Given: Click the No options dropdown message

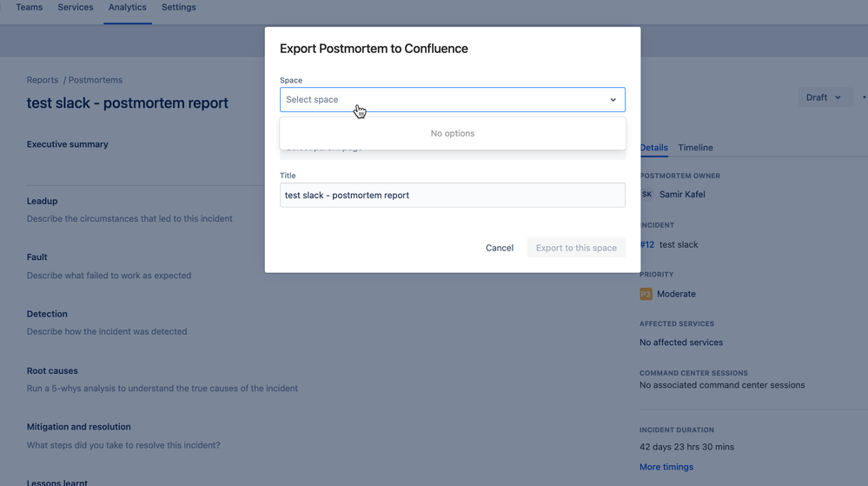Looking at the screenshot, I should (453, 134).
